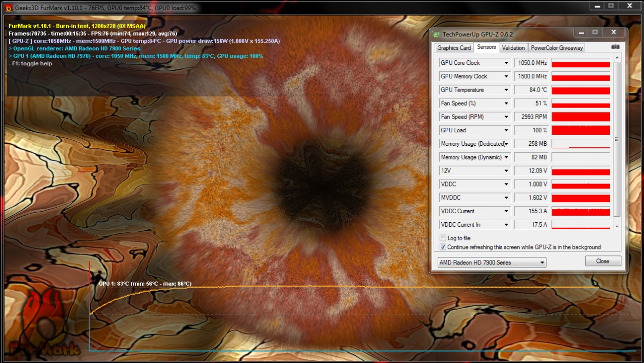
Task: Open the GPU Core Clock sensor dropdown
Action: tap(507, 63)
